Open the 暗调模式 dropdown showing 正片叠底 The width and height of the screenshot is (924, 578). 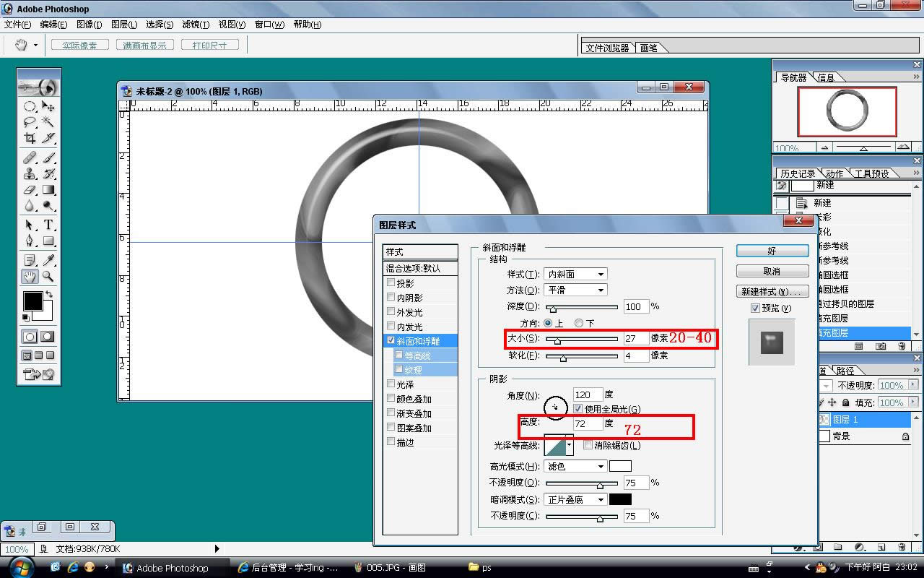575,500
